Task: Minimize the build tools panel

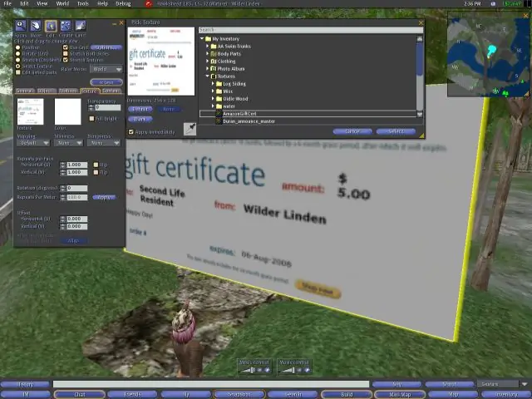Action: coord(115,23)
